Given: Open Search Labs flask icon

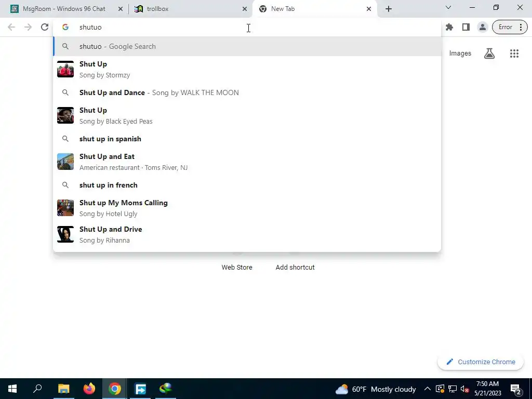Looking at the screenshot, I should [489, 54].
